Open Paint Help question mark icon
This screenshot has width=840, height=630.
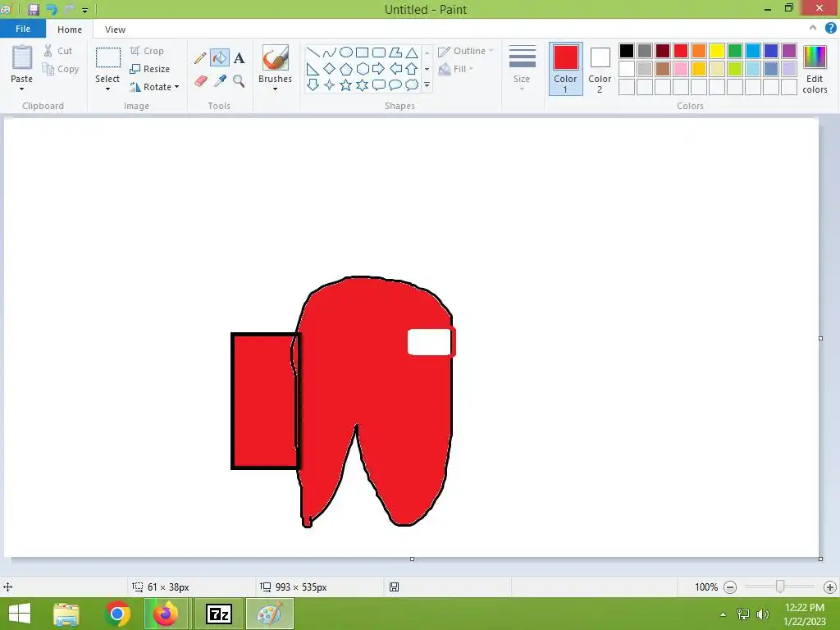point(830,28)
